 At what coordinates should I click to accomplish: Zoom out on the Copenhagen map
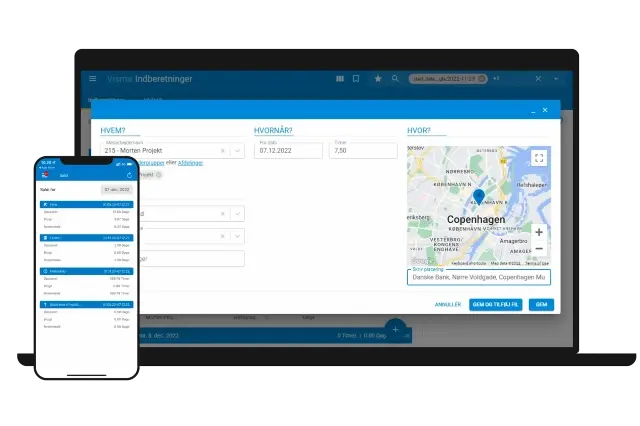tap(539, 248)
